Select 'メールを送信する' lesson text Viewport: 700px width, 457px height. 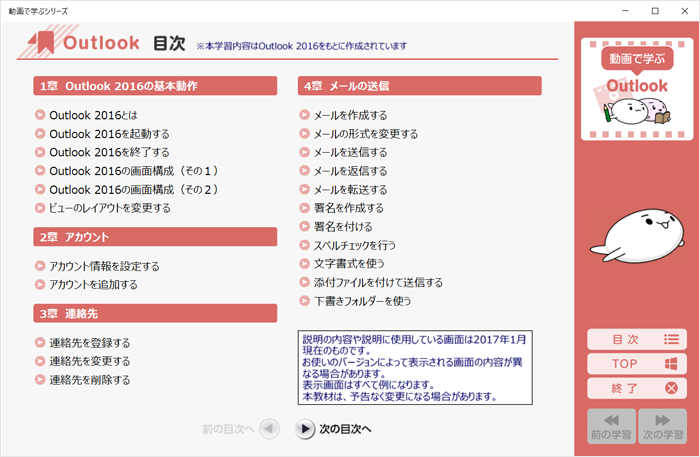[350, 152]
